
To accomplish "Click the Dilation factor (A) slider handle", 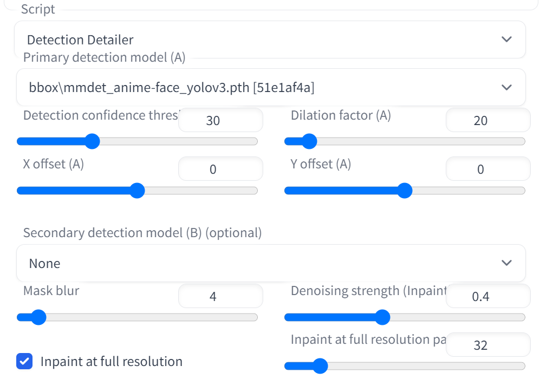I will [309, 141].
